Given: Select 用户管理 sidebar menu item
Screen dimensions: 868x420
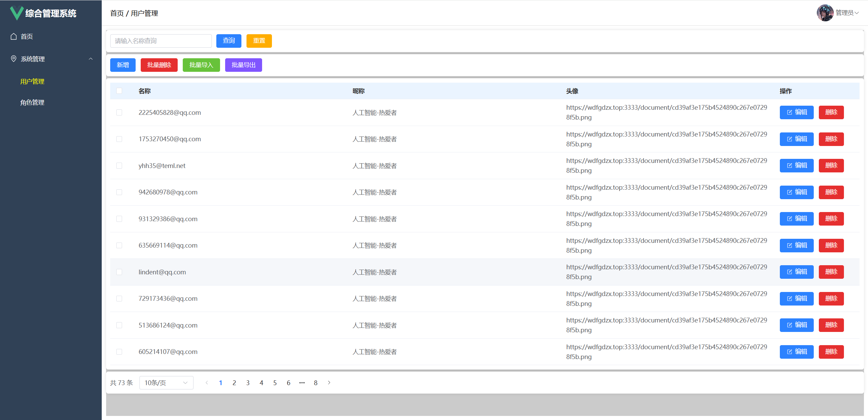Looking at the screenshot, I should pos(32,82).
